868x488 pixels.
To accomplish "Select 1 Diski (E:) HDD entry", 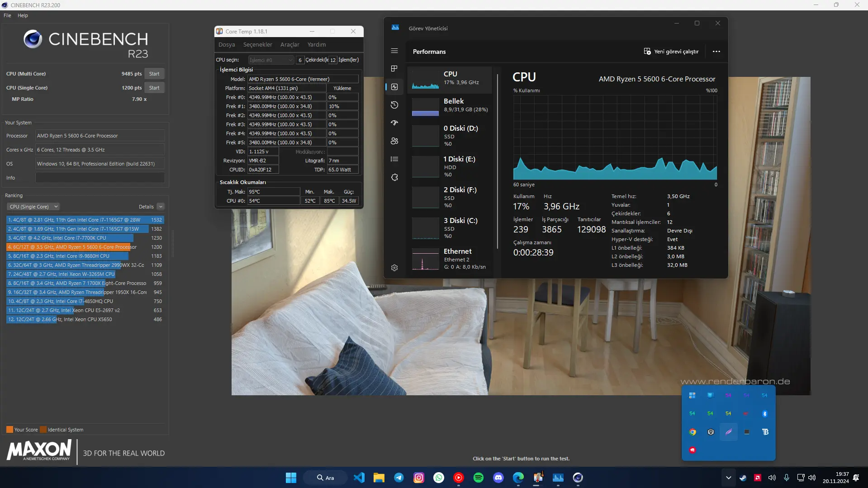I will coord(450,166).
